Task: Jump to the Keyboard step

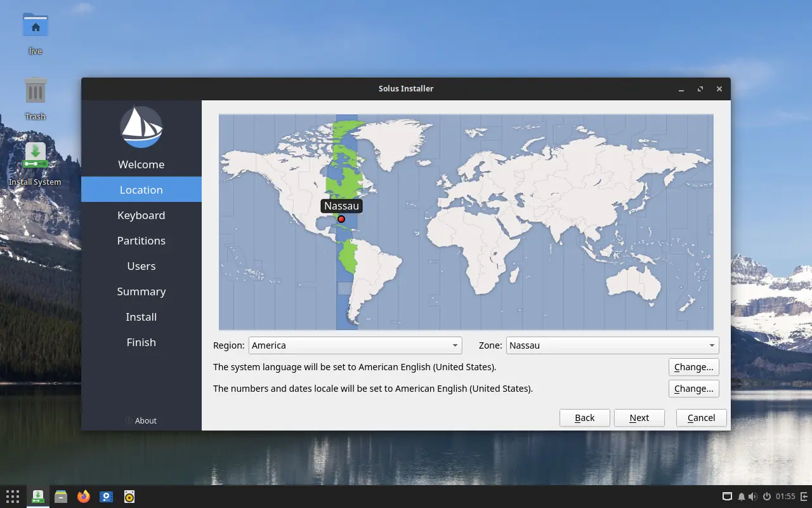Action: (141, 215)
